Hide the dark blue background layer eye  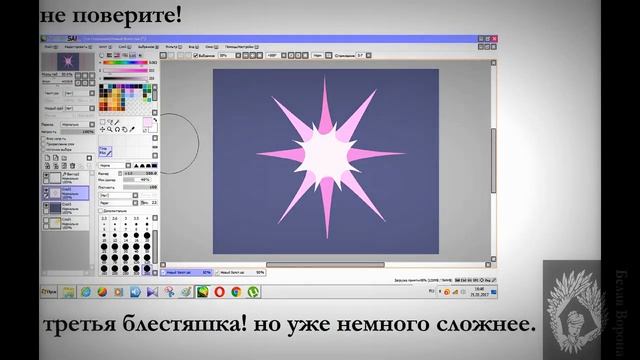(46, 206)
